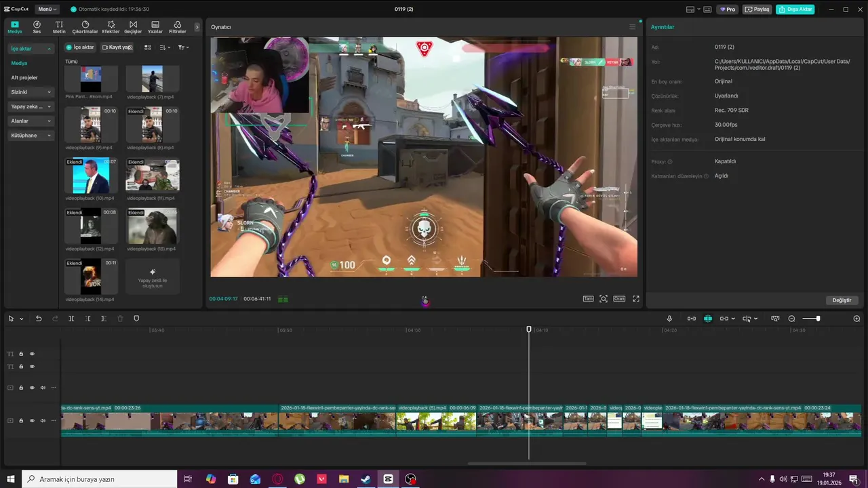The image size is (868, 488).
Task: Click the Tam full-quality preview icon
Action: point(588,299)
